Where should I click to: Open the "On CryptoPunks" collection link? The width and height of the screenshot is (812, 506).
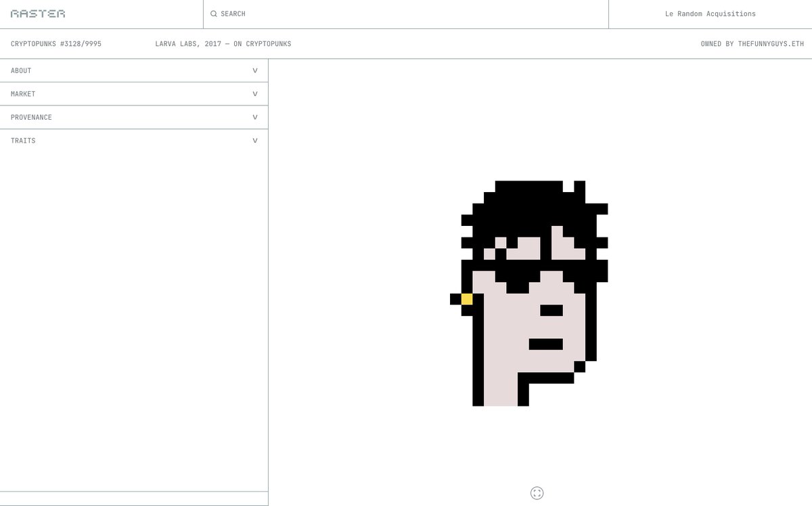(x=263, y=44)
